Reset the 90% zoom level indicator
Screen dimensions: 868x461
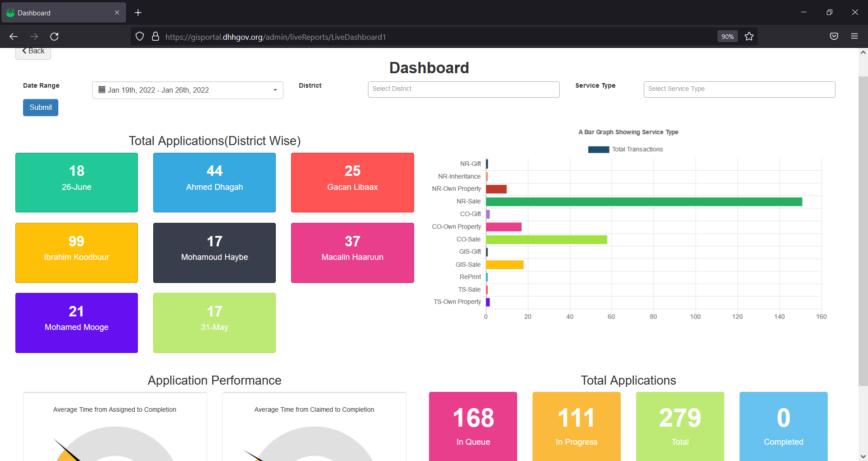coord(727,37)
